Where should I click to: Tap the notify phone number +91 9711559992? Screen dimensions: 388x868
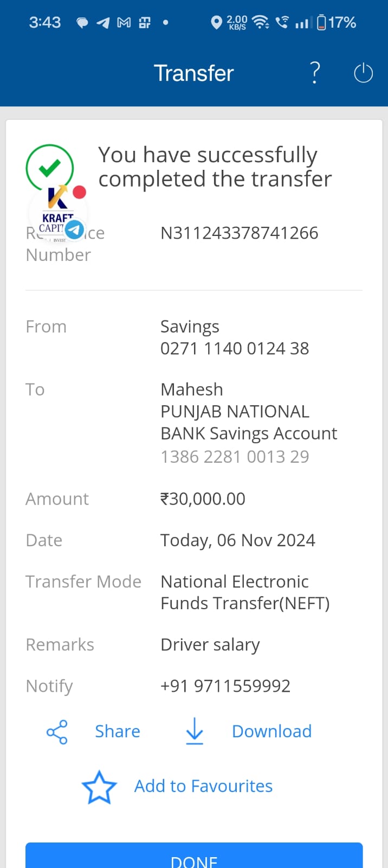click(225, 686)
